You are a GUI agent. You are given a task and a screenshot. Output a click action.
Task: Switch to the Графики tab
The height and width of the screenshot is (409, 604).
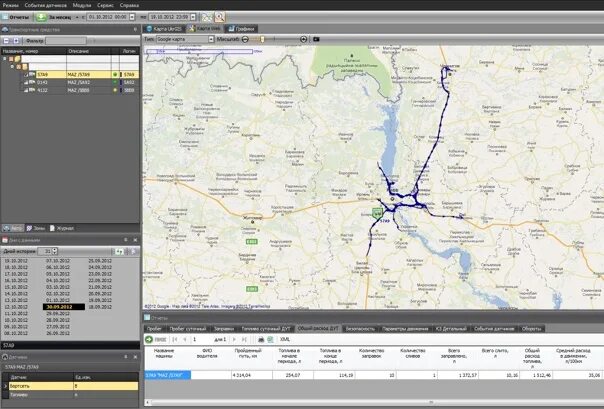coord(242,29)
